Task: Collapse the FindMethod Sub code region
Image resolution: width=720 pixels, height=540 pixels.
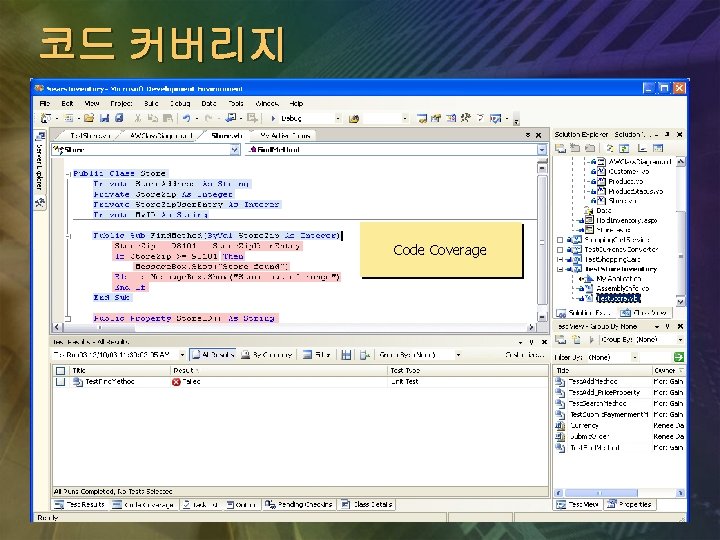Action: coord(68,236)
